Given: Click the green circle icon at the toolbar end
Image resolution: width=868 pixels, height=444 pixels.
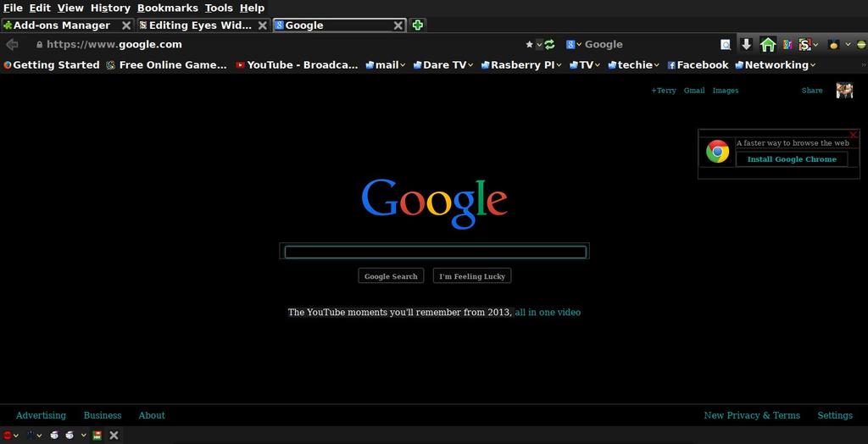Looking at the screenshot, I should click(x=861, y=45).
